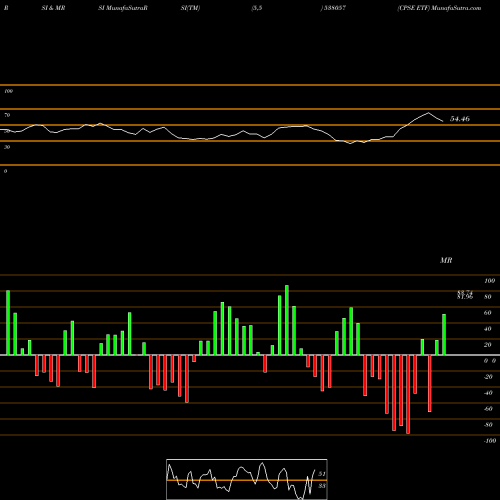Click the "20" label on the MR axis

coord(488,345)
